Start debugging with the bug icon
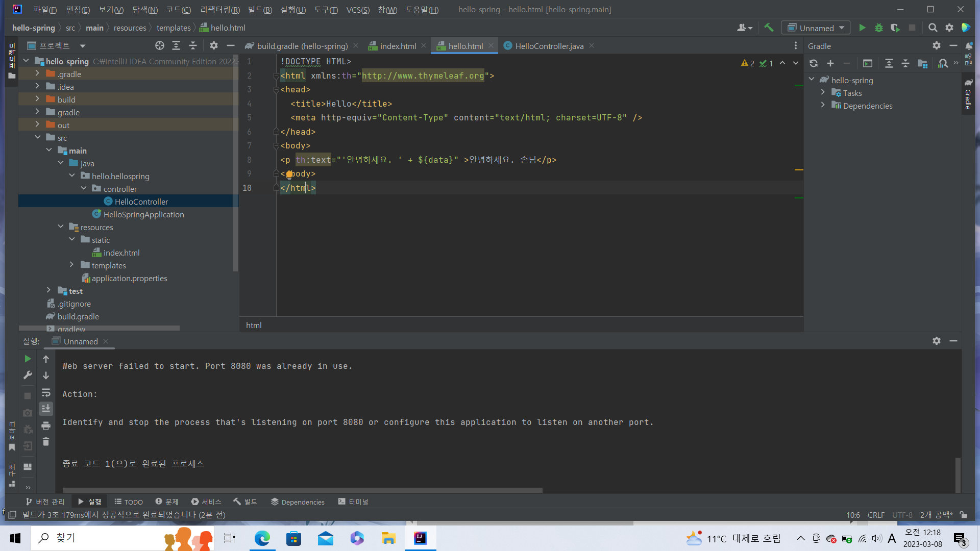 coord(879,28)
